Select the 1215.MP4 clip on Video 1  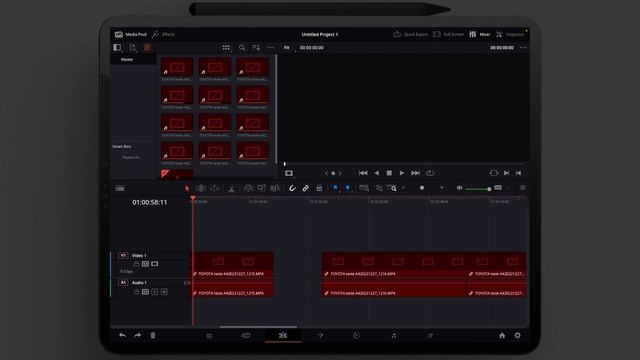233,265
